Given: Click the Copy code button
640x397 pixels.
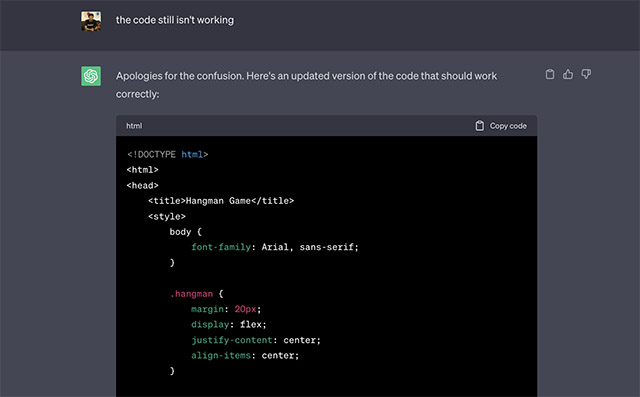Looking at the screenshot, I should pyautogui.click(x=501, y=126).
